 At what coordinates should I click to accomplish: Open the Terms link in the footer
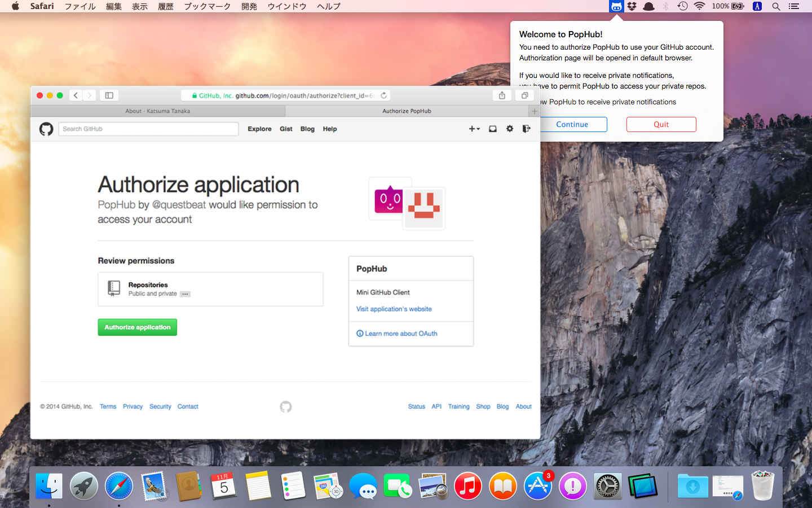pyautogui.click(x=108, y=406)
